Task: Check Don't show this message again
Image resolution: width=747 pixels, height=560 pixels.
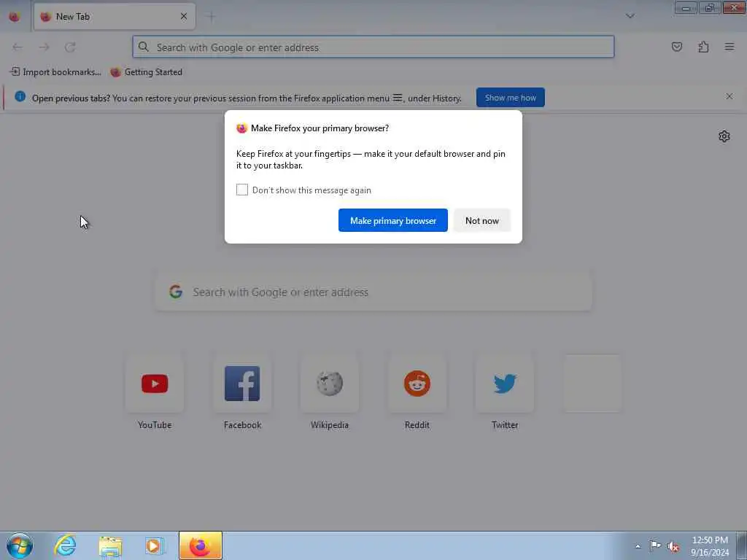Action: 242,190
